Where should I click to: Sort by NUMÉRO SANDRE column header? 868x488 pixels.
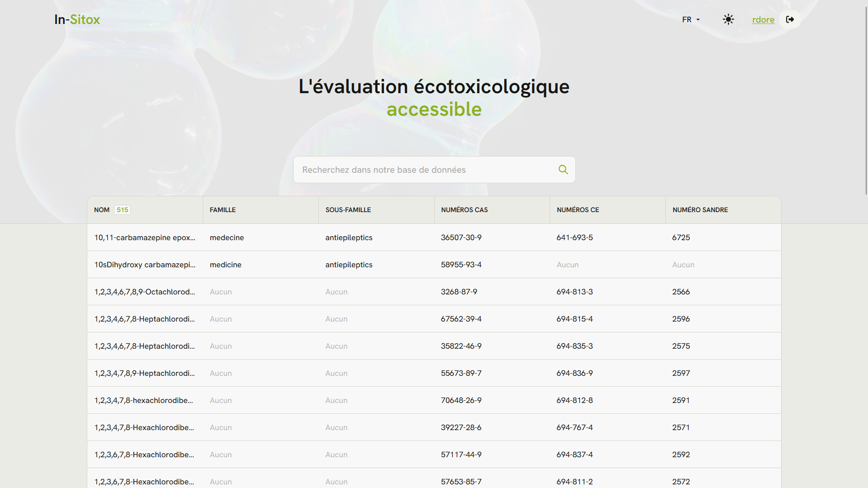(x=700, y=209)
